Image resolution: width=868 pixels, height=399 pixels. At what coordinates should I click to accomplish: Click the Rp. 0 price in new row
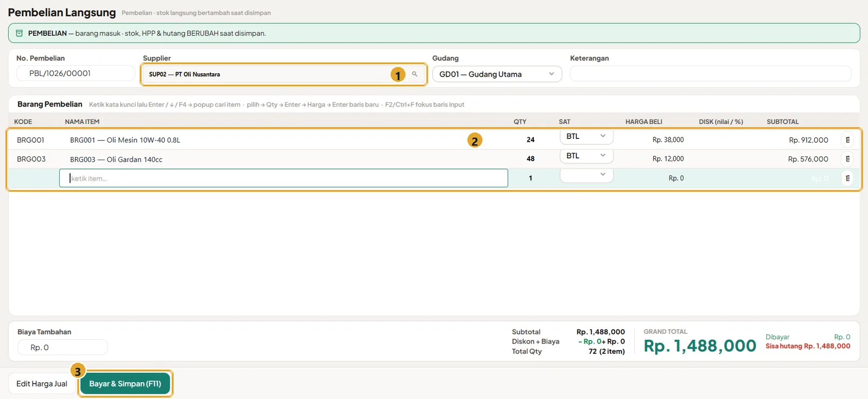click(x=676, y=178)
